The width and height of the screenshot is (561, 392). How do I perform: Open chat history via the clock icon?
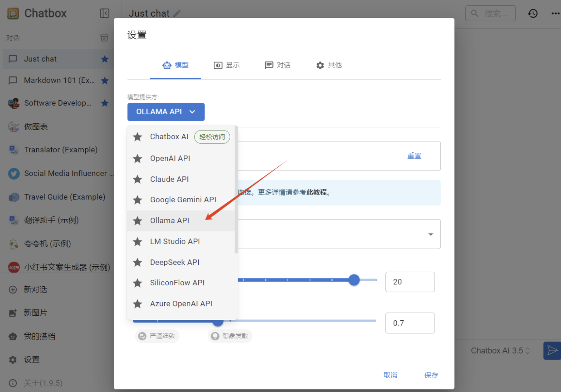tap(533, 13)
